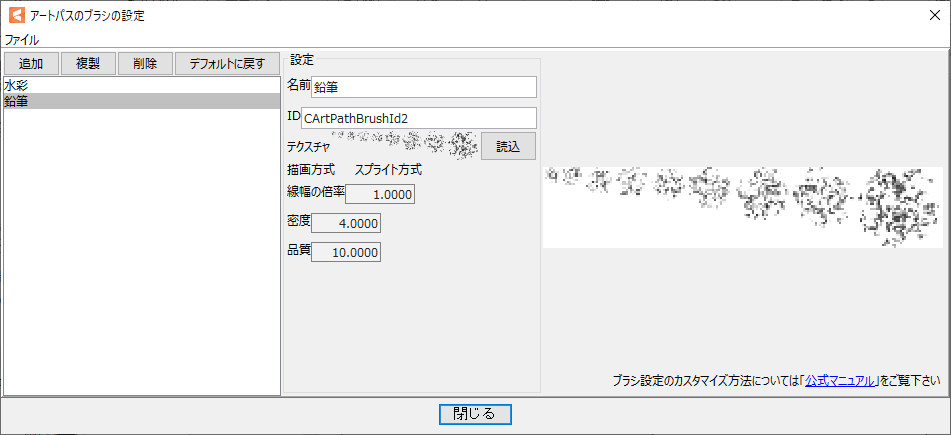Screen dimensions: 951x435
Task: Click the app icon in the title bar
Action: click(14, 14)
